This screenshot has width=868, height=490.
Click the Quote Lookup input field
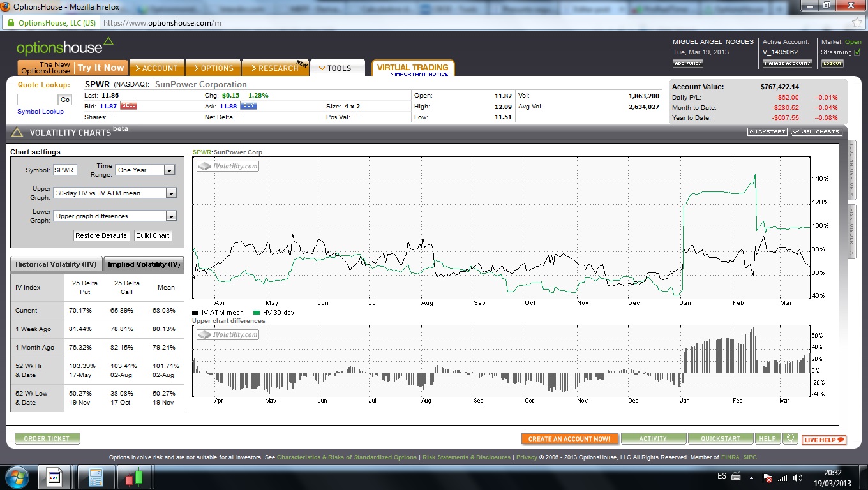[x=37, y=100]
